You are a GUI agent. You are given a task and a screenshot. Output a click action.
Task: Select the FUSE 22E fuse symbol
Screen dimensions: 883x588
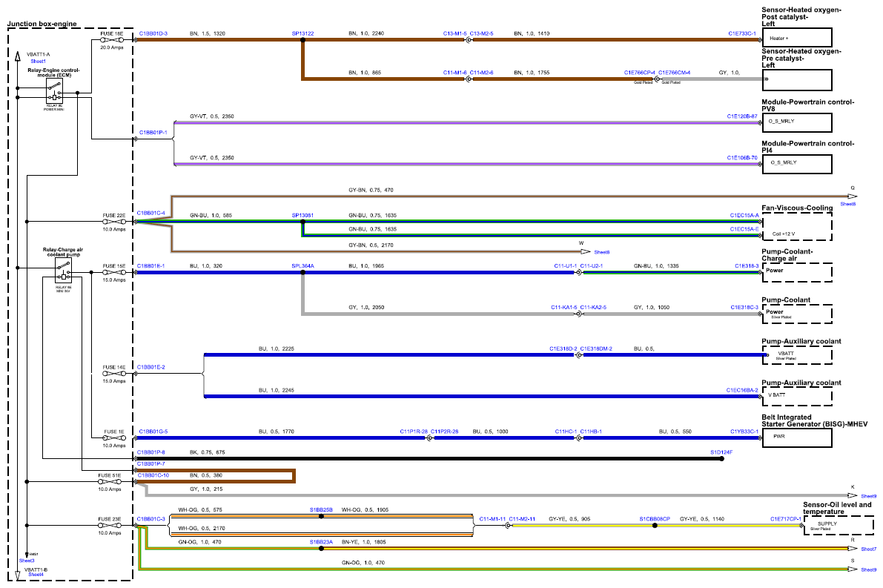coord(113,222)
